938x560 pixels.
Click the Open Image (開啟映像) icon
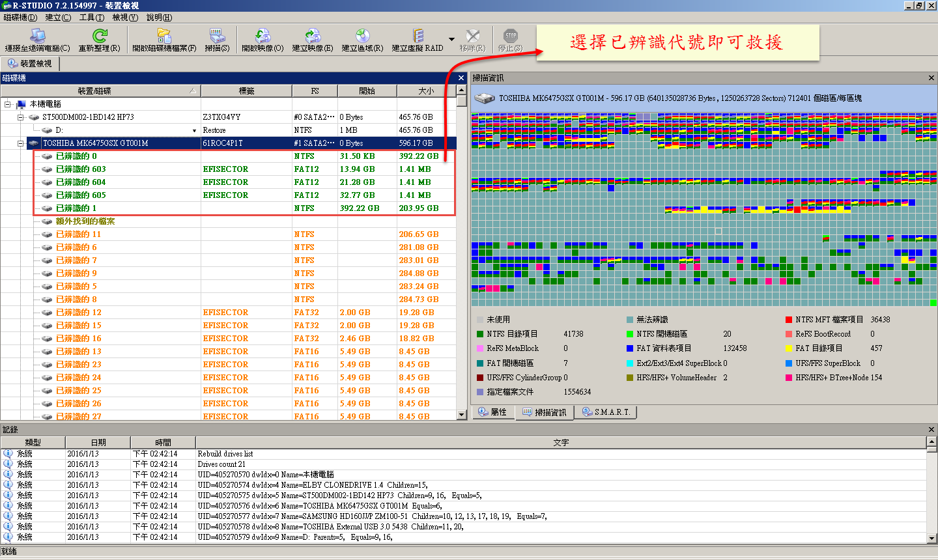pyautogui.click(x=263, y=36)
